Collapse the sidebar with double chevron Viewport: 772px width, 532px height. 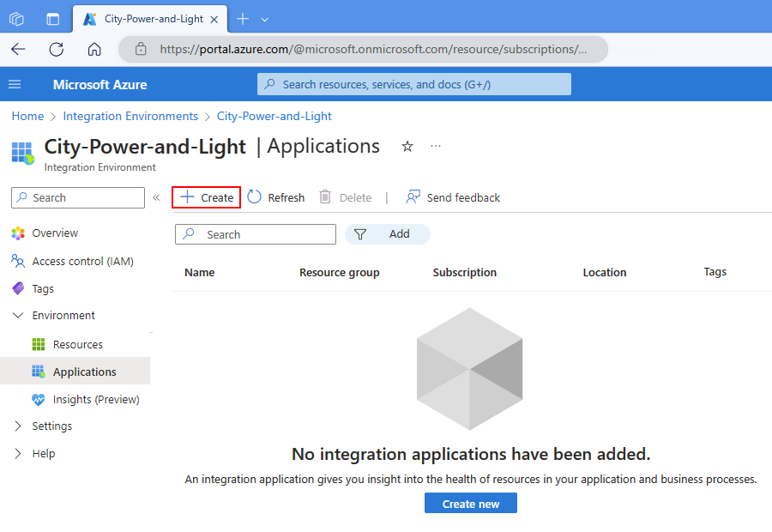tap(156, 197)
